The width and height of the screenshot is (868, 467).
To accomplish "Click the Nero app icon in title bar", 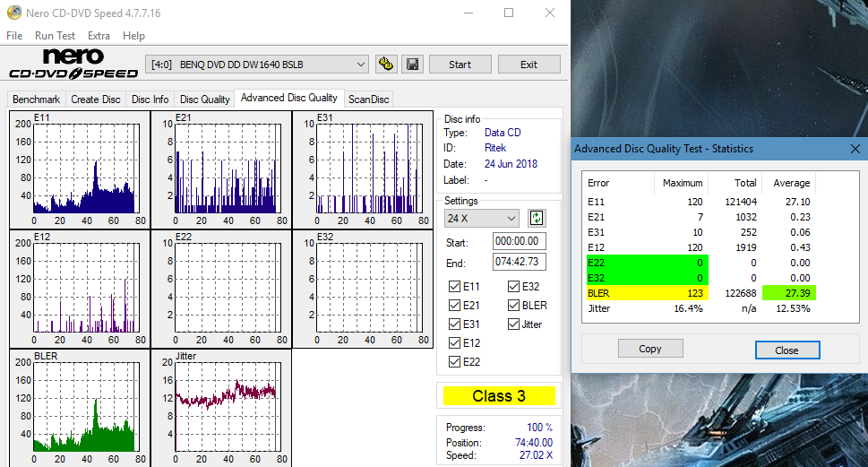I will 14,13.
